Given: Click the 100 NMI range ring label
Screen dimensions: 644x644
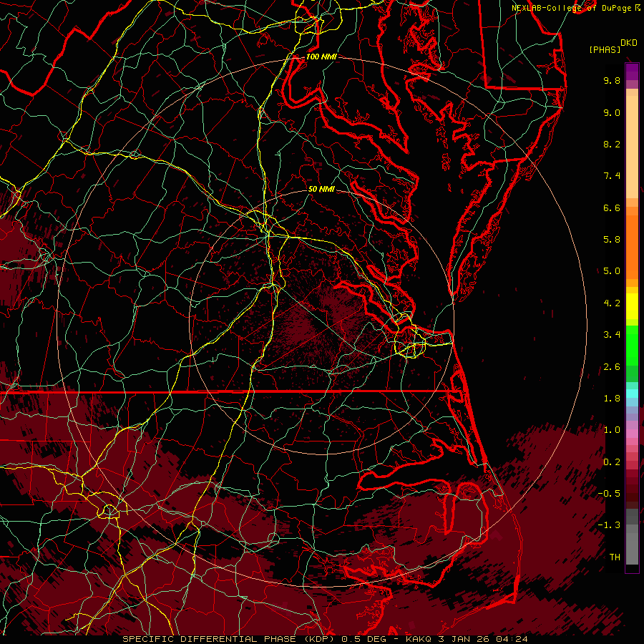Looking at the screenshot, I should pyautogui.click(x=321, y=57).
